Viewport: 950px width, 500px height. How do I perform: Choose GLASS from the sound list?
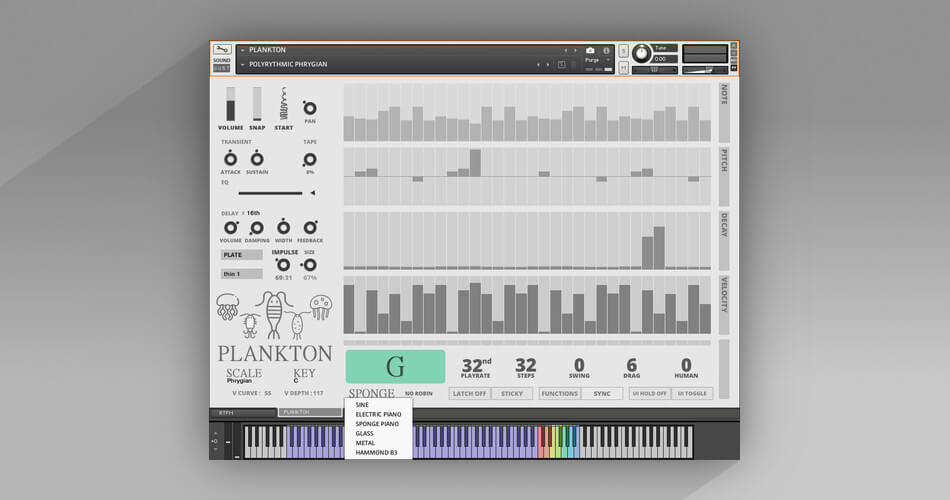(364, 434)
